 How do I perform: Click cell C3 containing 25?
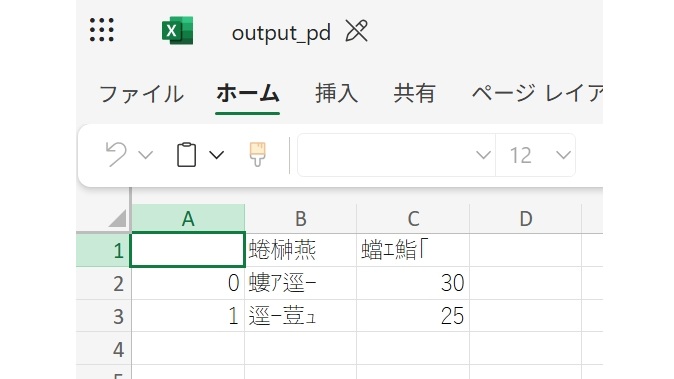point(413,316)
